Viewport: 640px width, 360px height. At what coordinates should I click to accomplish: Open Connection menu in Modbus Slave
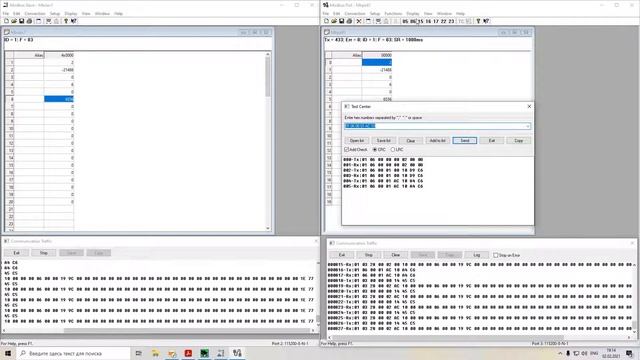pyautogui.click(x=35, y=13)
